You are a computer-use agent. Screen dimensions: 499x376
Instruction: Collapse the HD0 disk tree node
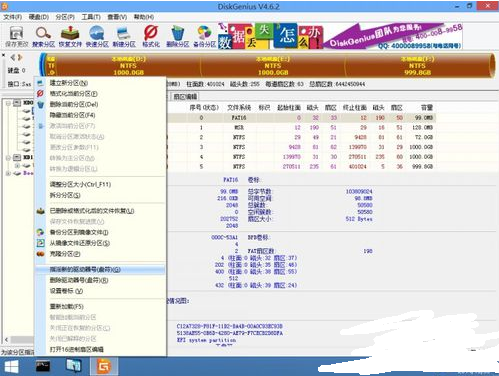tap(8, 103)
